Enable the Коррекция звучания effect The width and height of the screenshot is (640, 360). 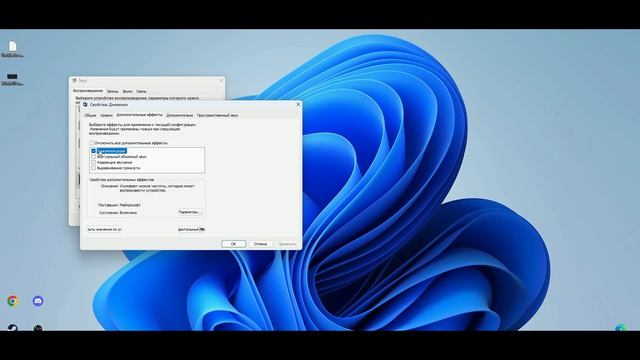tap(93, 162)
